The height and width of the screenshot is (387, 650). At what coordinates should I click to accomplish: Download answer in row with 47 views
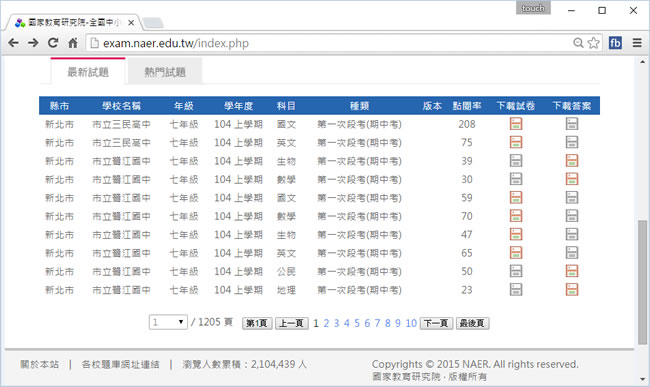[x=572, y=234]
